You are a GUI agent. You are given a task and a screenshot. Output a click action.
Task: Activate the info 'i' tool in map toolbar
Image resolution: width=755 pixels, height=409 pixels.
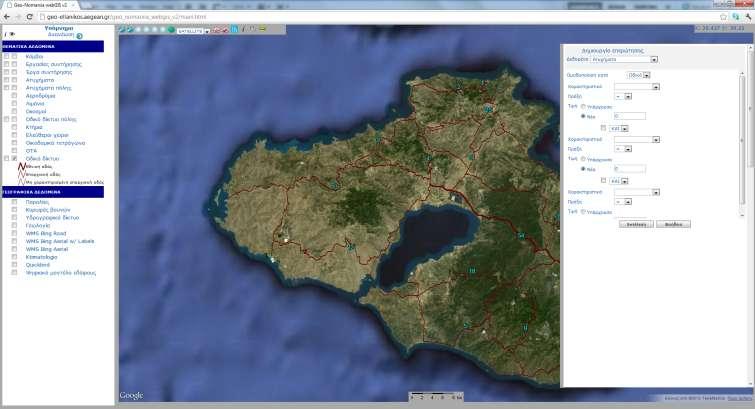(x=244, y=29)
